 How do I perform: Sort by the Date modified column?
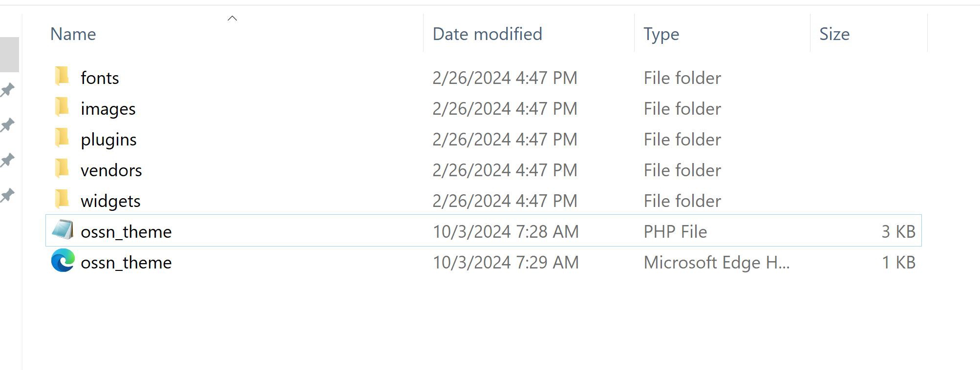tap(487, 34)
